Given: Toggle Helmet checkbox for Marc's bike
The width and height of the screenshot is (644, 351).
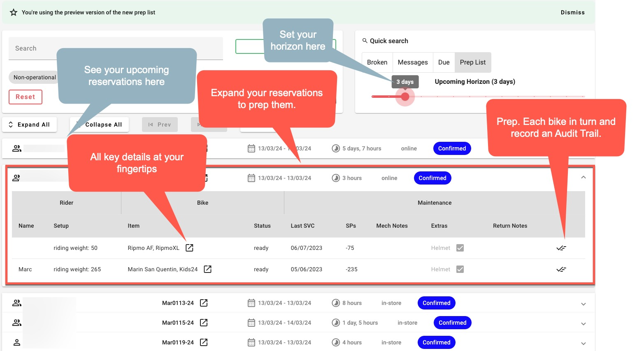Looking at the screenshot, I should [x=460, y=269].
